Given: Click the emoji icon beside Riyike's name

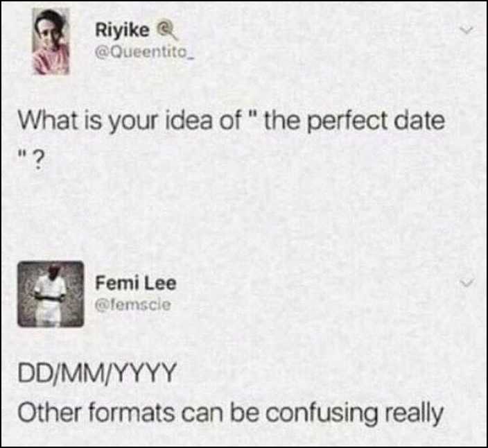Looking at the screenshot, I should (164, 30).
